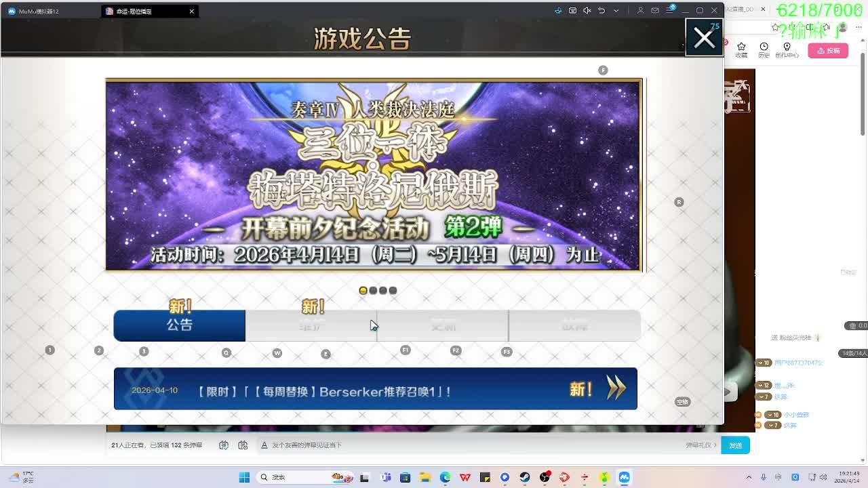The height and width of the screenshot is (488, 868).
Task: Click the blue 发送 send button
Action: [735, 445]
